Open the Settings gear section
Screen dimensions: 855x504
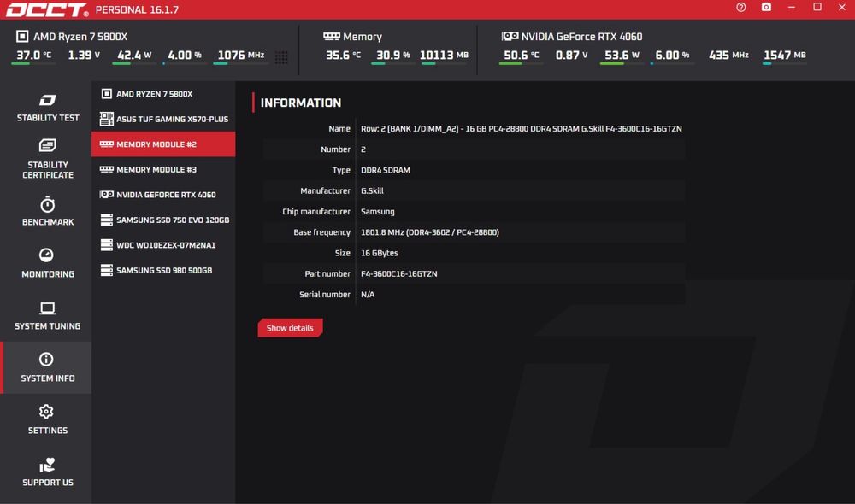click(x=47, y=419)
